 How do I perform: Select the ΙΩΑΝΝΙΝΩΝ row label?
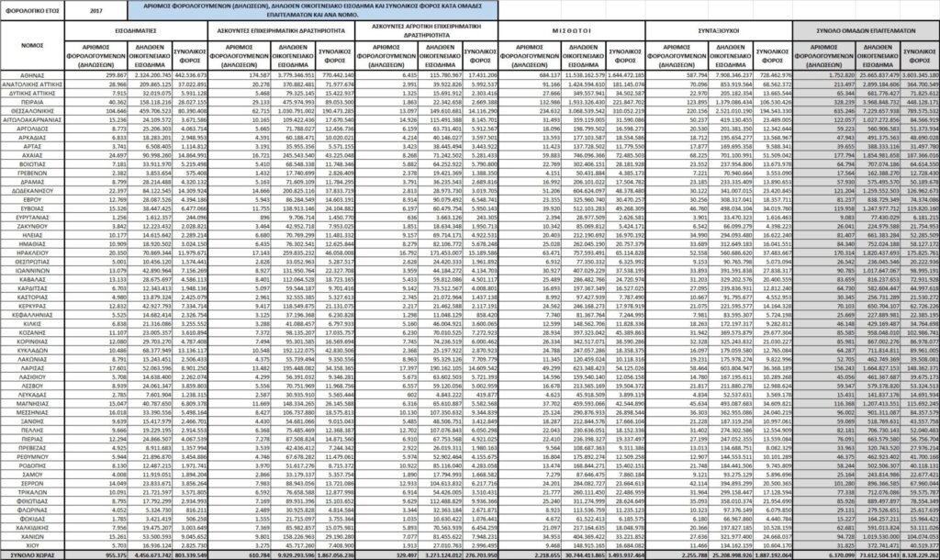(x=32, y=271)
